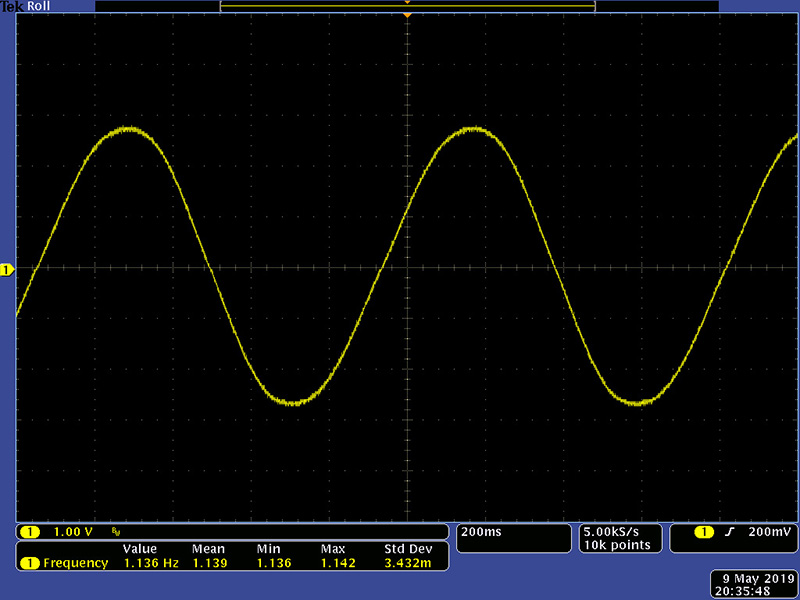Select the 200ms timebase readout
The width and height of the screenshot is (800, 600).
click(x=480, y=532)
